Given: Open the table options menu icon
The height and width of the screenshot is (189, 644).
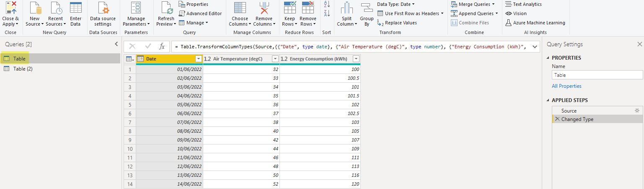Looking at the screenshot, I should tap(130, 59).
